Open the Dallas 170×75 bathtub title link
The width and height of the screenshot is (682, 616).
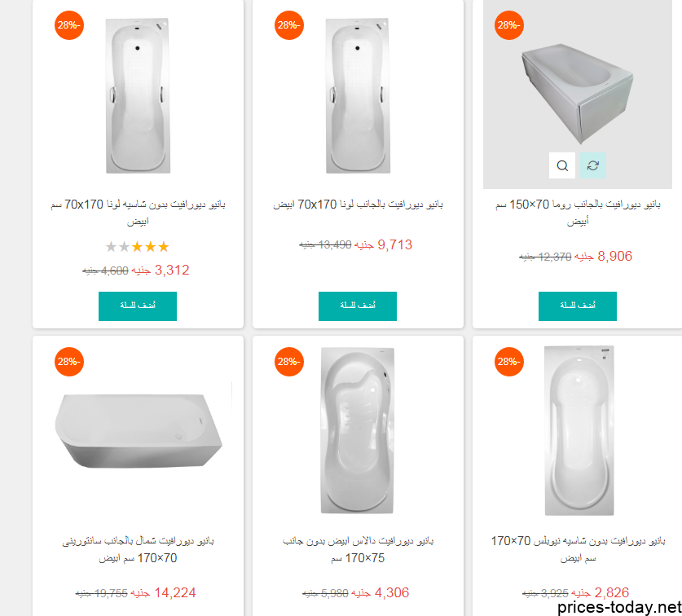pos(358,549)
